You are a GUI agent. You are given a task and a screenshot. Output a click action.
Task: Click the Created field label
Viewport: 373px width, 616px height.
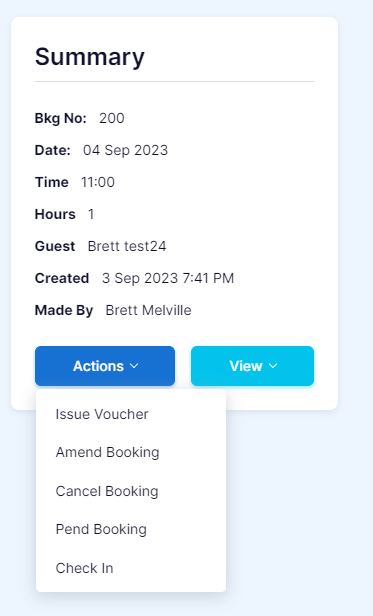pos(62,278)
